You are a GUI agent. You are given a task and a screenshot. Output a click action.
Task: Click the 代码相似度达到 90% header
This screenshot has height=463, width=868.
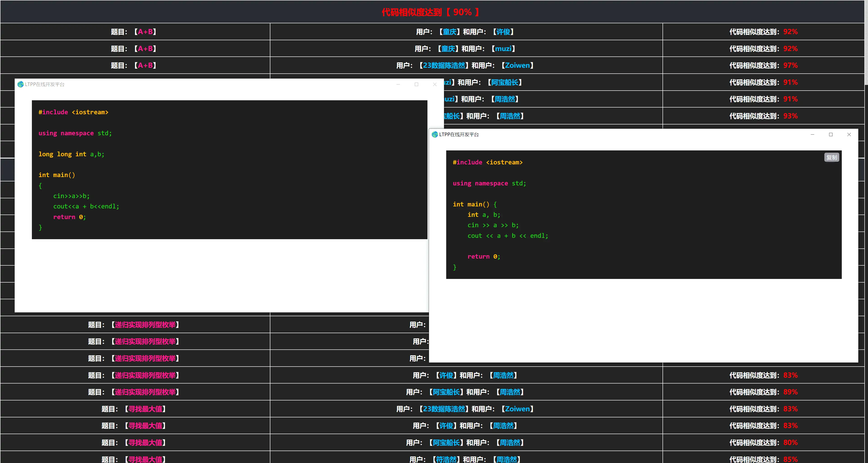point(431,12)
